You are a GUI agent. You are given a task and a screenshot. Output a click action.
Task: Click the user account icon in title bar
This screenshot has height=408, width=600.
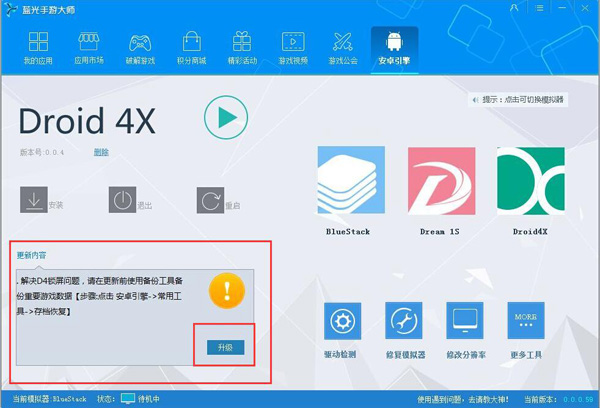tap(514, 8)
